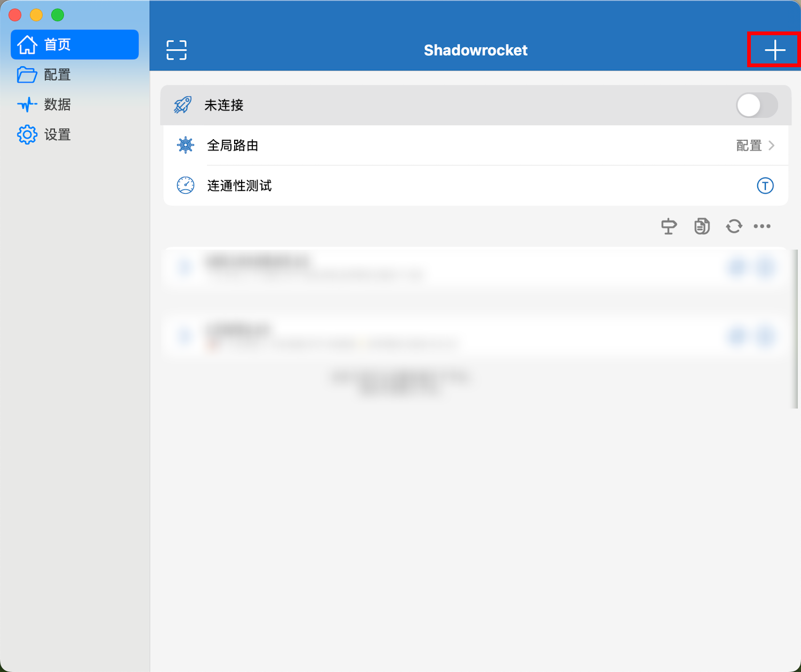Minimize the window with yellow button
This screenshot has height=672, width=801.
point(36,15)
